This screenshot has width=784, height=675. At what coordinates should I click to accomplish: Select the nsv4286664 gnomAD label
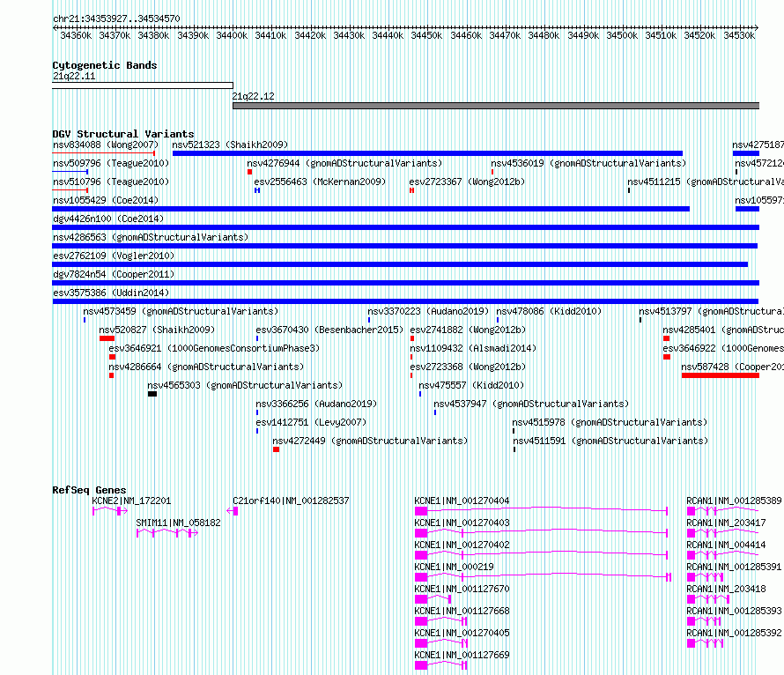pos(206,367)
